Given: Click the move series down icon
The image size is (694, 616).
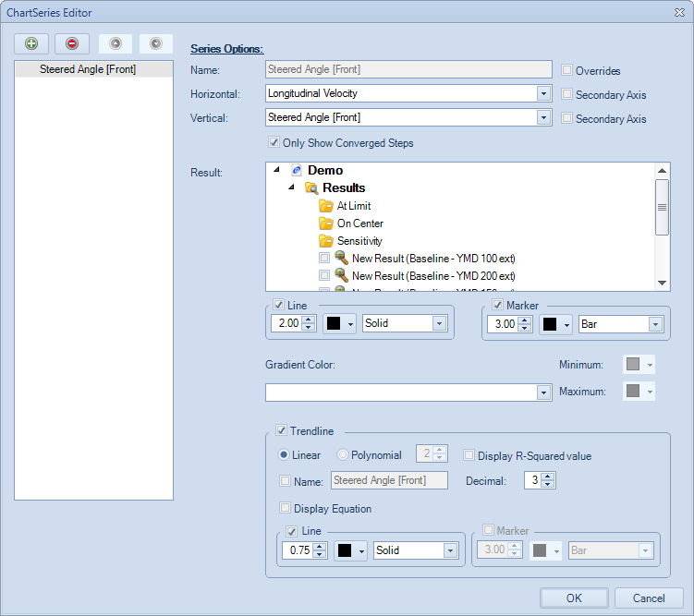Looking at the screenshot, I should 156,43.
